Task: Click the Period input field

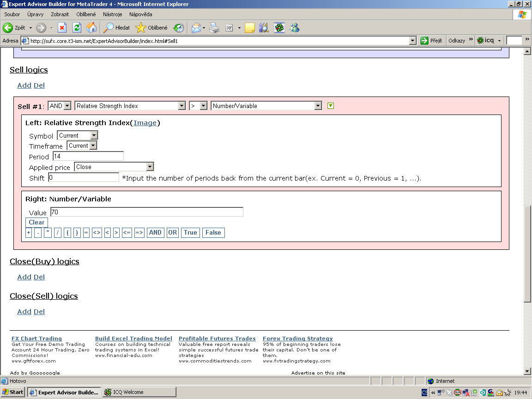Action: 88,157
